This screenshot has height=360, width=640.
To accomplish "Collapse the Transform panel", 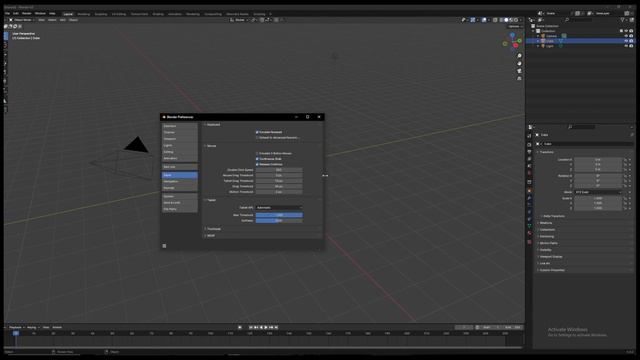I will (546, 152).
